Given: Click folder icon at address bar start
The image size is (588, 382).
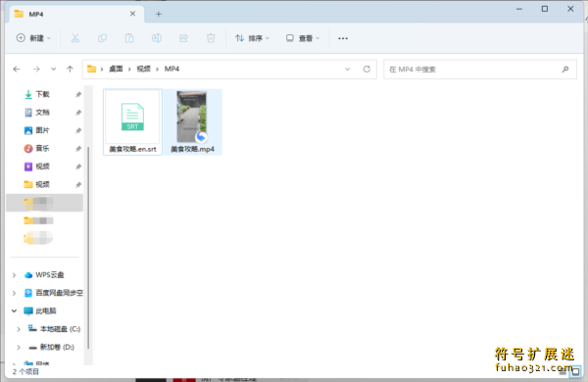Looking at the screenshot, I should pyautogui.click(x=91, y=69).
